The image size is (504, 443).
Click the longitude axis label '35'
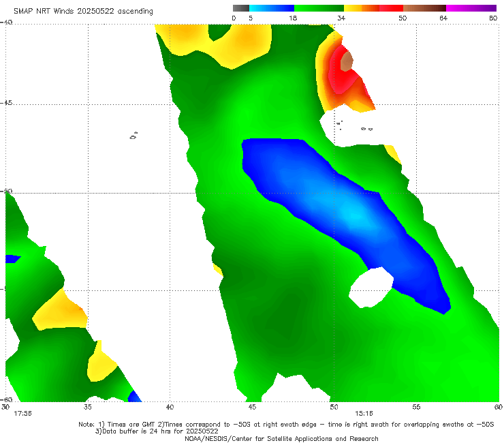tap(87, 407)
